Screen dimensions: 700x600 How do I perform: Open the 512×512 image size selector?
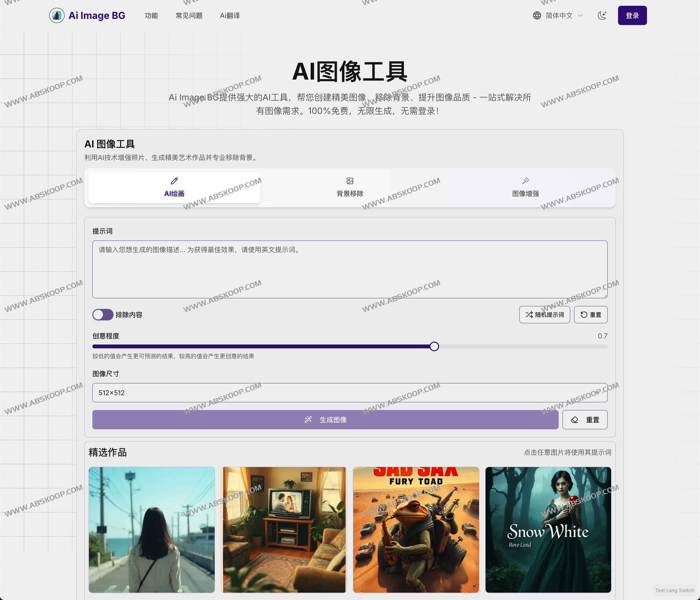[x=350, y=393]
